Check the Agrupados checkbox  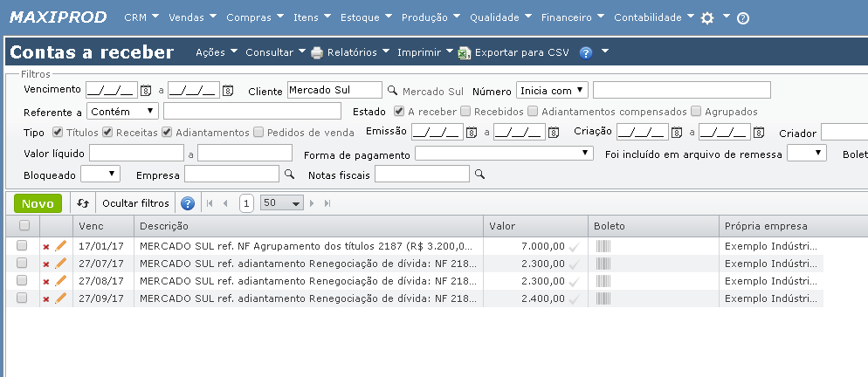[696, 112]
